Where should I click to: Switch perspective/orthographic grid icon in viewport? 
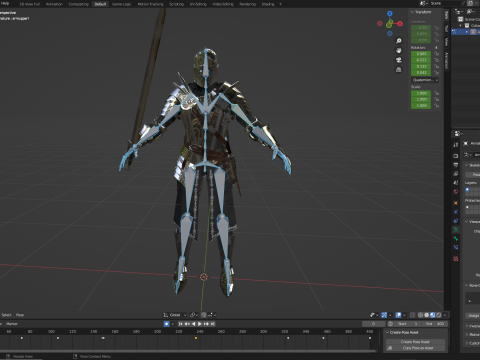[399, 70]
